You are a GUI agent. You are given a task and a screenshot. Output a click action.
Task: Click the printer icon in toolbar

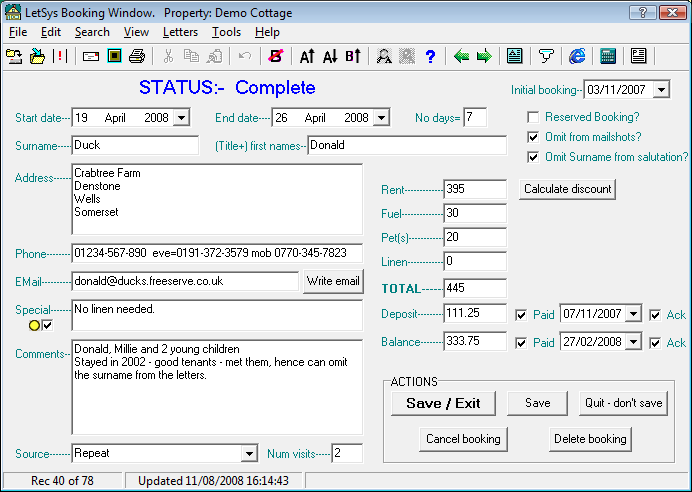tap(137, 56)
